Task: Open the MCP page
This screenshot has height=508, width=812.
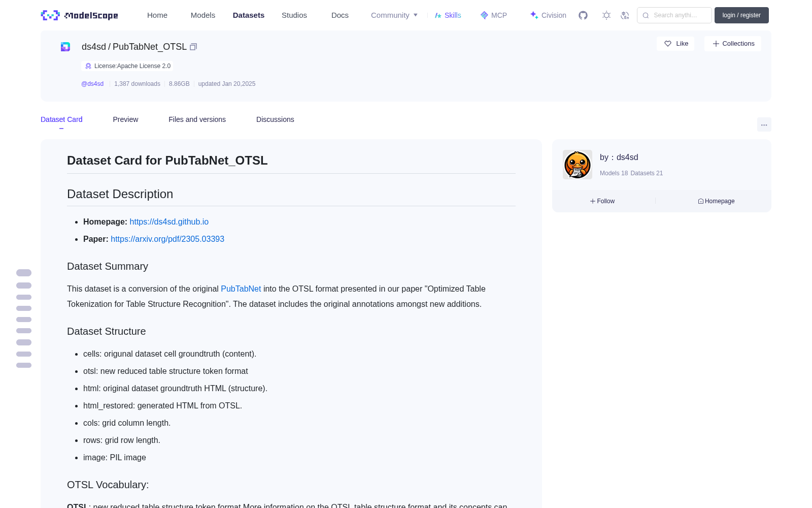Action: (493, 15)
